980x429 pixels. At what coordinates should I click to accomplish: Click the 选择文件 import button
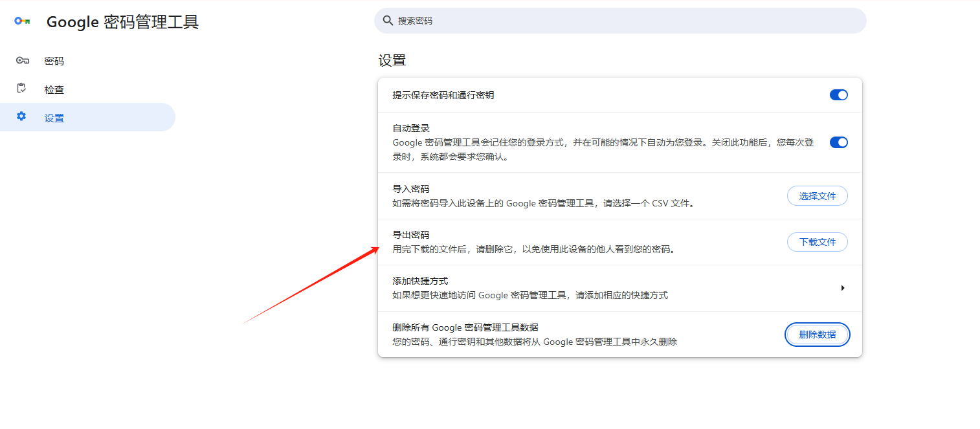(818, 196)
